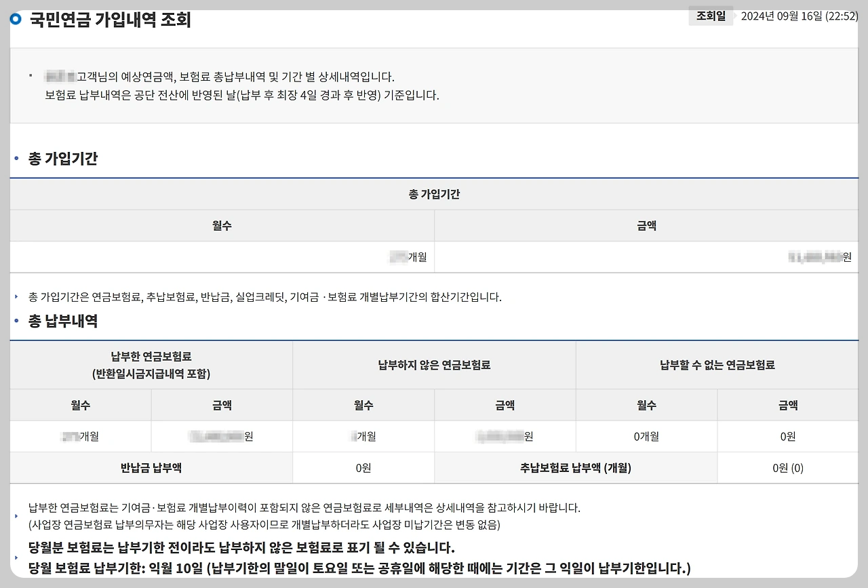
Task: Click the masked 개월 value cell
Action: tap(407, 257)
